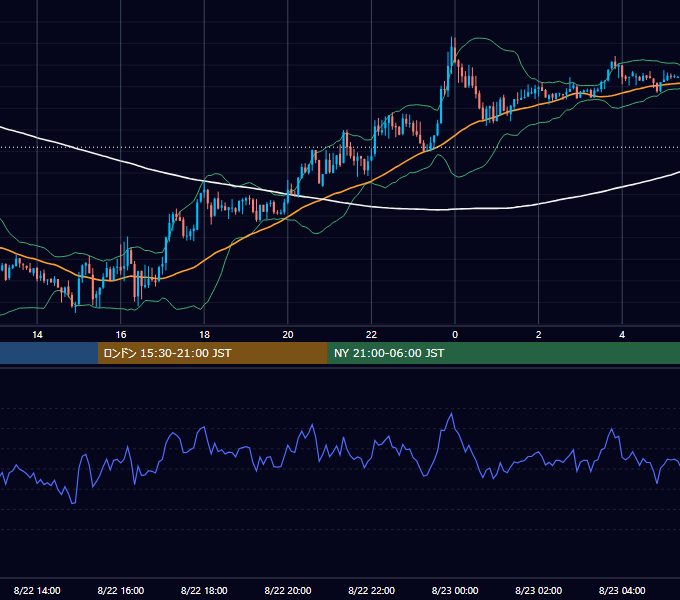Select the London session bar 15:30-21:00 JST
680x600 pixels.
[212, 353]
